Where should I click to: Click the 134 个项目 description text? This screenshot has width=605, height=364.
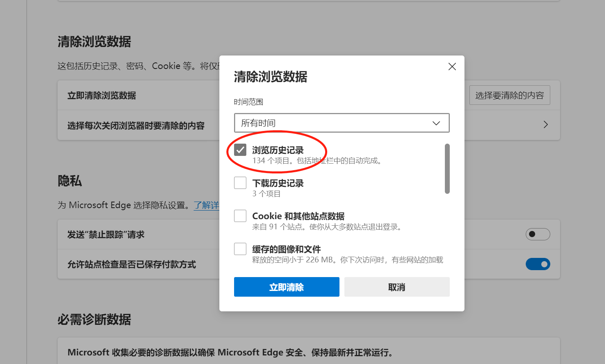tap(317, 161)
